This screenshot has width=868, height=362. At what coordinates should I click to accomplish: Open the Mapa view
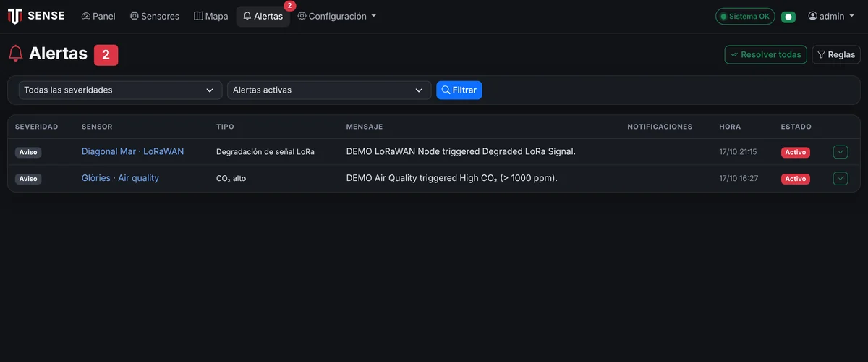(x=211, y=16)
